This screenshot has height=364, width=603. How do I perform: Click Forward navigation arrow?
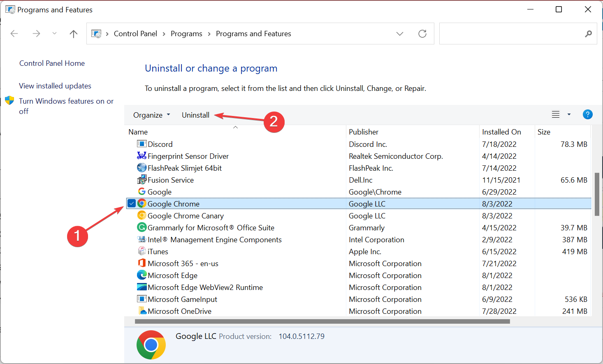pos(36,34)
